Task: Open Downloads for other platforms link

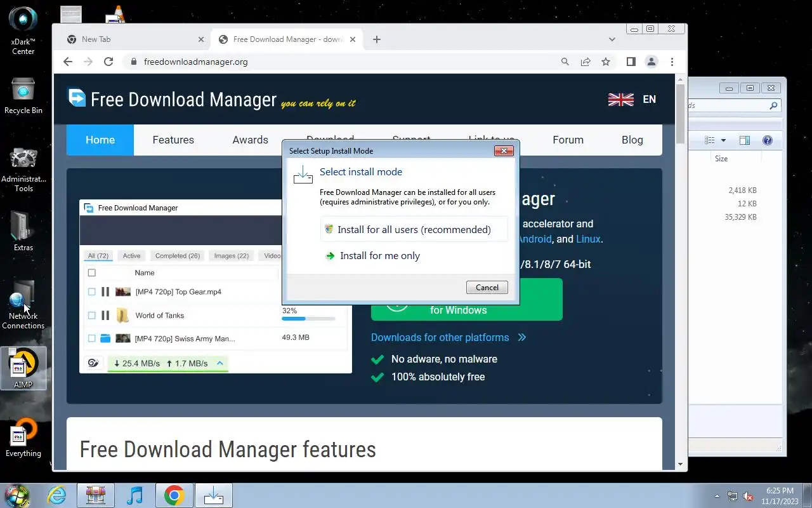Action: click(449, 337)
